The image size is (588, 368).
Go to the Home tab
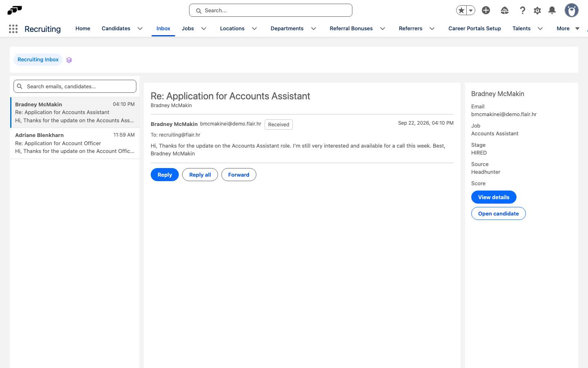tap(83, 29)
